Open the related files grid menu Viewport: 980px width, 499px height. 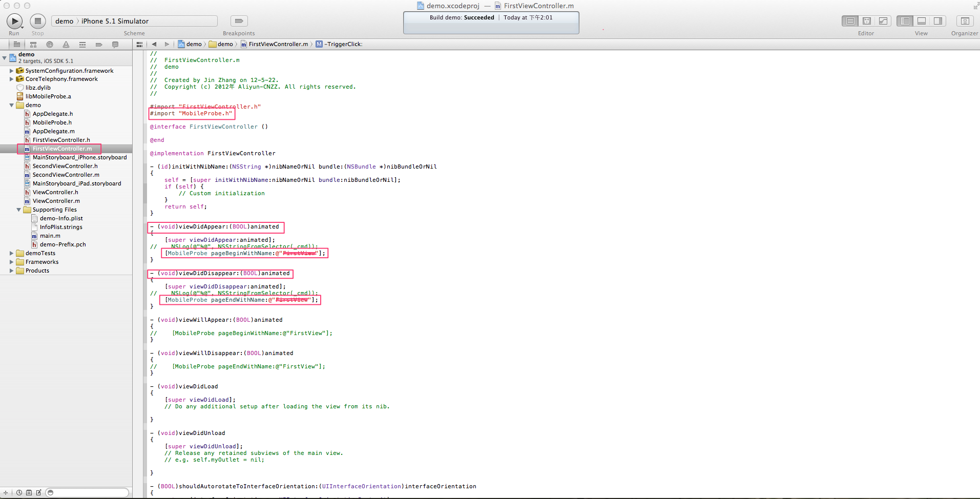(x=139, y=45)
